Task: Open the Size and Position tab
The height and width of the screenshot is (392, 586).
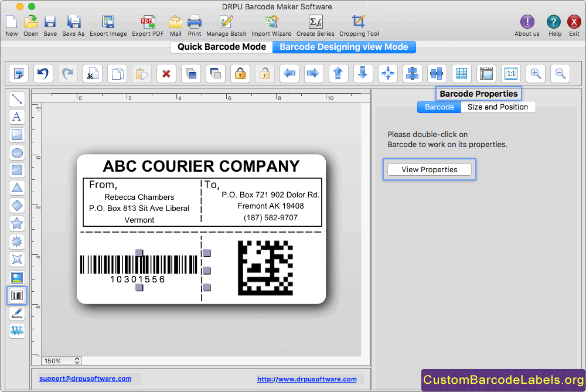Action: (498, 107)
